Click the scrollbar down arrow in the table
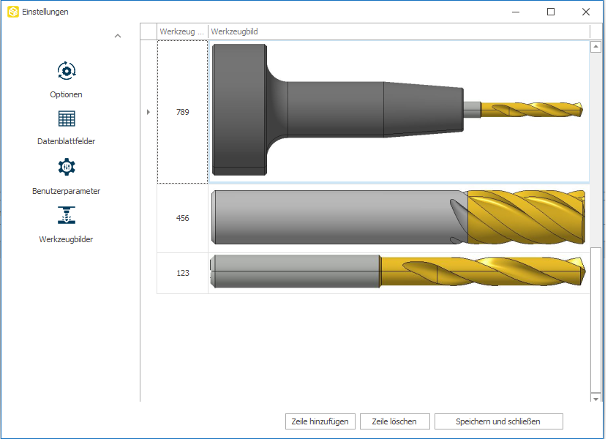 pyautogui.click(x=596, y=396)
